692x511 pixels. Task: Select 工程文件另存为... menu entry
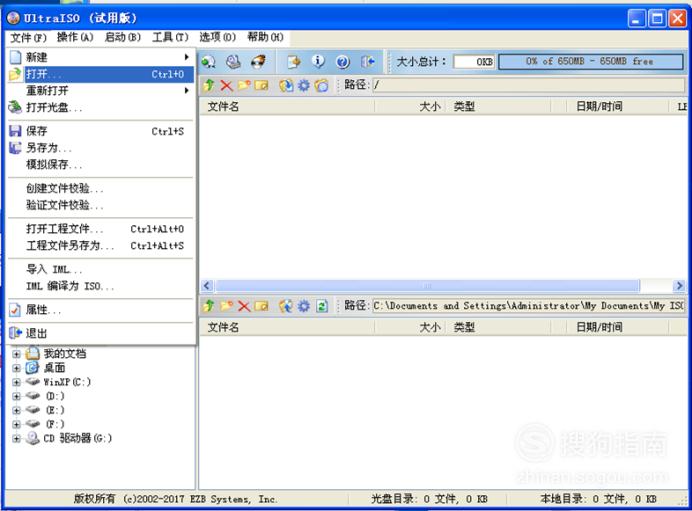coord(101,245)
